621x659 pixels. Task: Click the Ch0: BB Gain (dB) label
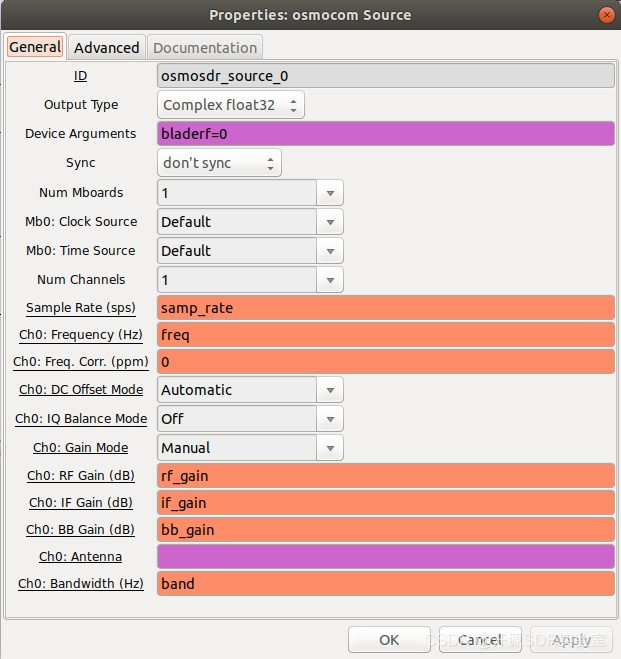click(80, 530)
